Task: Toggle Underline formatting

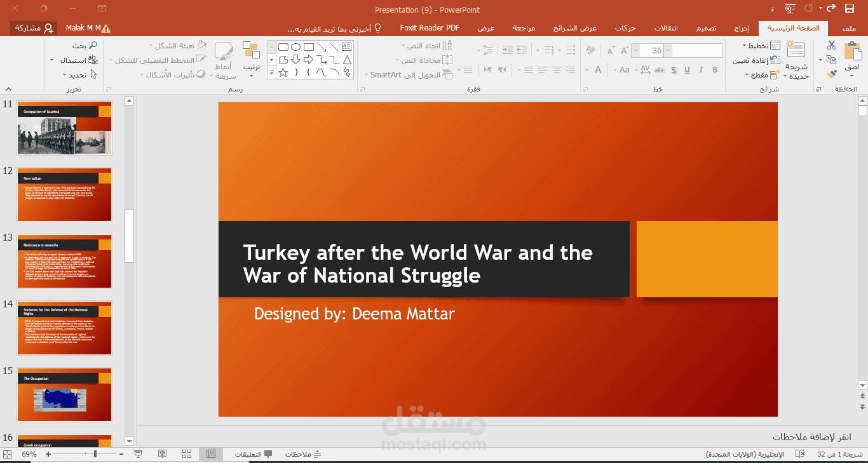Action: pyautogui.click(x=687, y=70)
